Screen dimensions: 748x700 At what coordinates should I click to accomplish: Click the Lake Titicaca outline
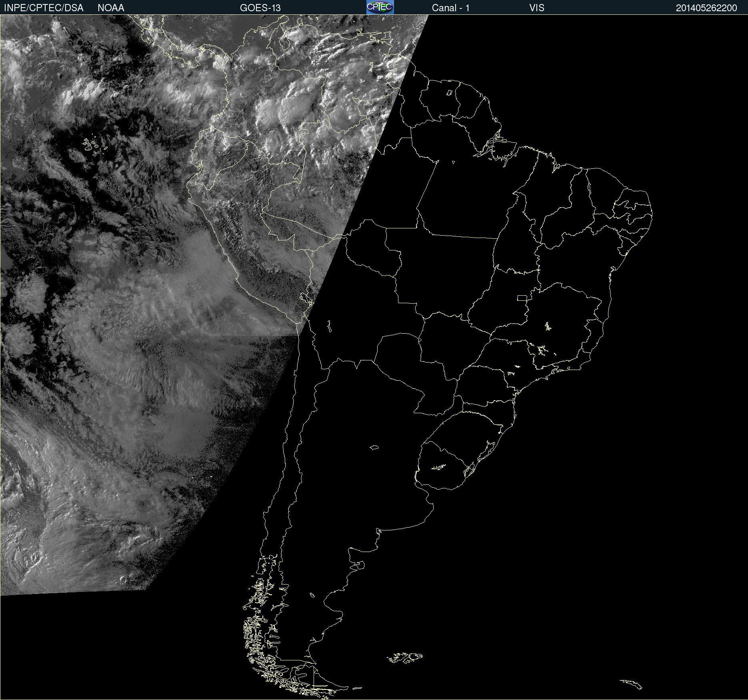(306, 298)
